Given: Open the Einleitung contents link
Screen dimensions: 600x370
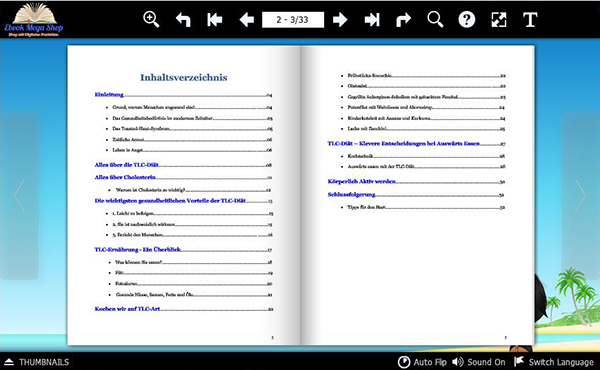Looking at the screenshot, I should tap(109, 95).
